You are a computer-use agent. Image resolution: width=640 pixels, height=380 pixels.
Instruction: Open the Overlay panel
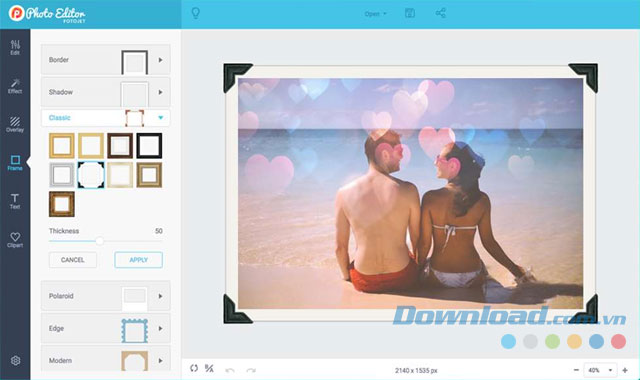15,124
